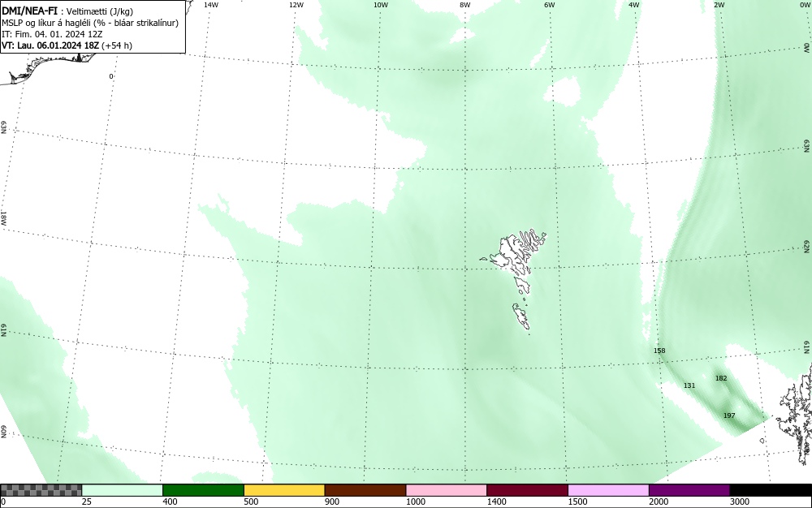Click the maroon 1400 legend swatch
This screenshot has height=508, width=812.
(527, 490)
